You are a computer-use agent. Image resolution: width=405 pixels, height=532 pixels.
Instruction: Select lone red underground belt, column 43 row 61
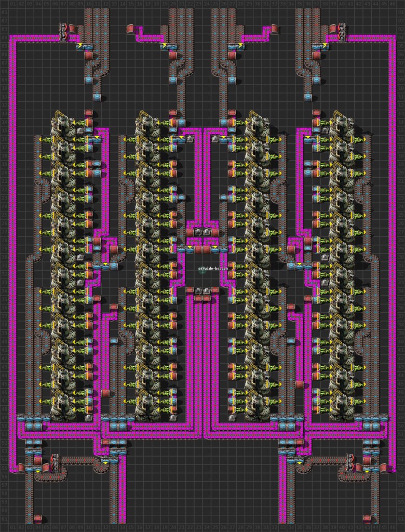pyautogui.click(x=367, y=519)
